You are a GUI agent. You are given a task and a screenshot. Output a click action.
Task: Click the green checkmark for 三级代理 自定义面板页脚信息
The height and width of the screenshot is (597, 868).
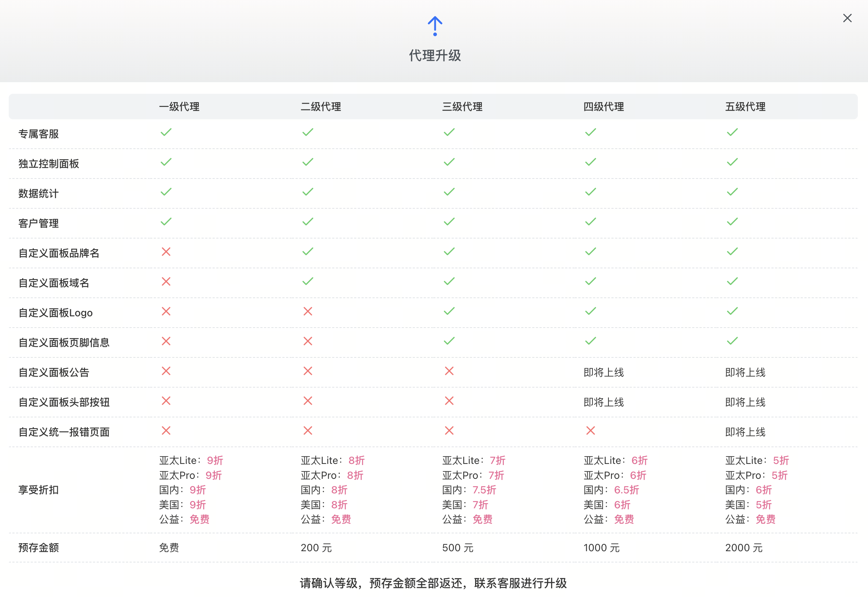(449, 341)
